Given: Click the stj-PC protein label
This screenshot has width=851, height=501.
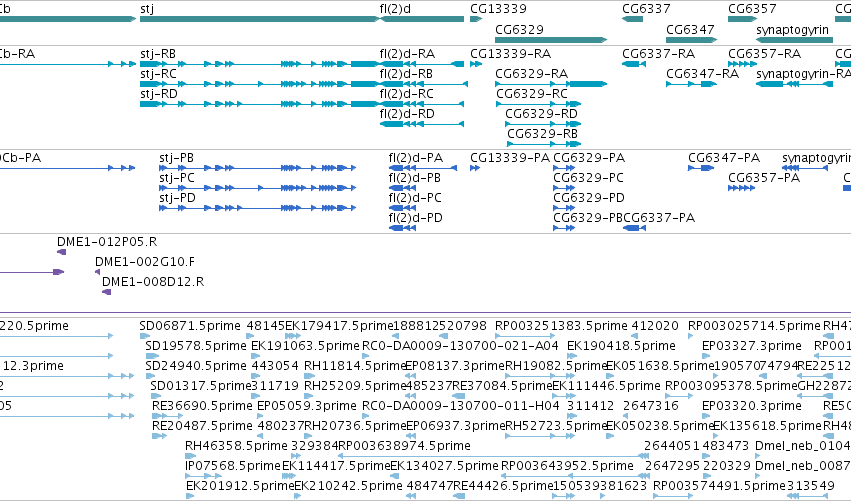Looking at the screenshot, I should click(176, 178).
